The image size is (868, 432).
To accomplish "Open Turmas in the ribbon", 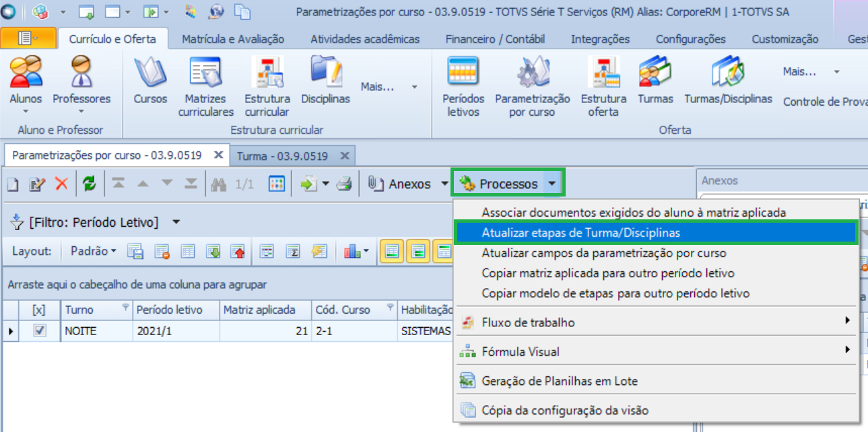I will [655, 79].
